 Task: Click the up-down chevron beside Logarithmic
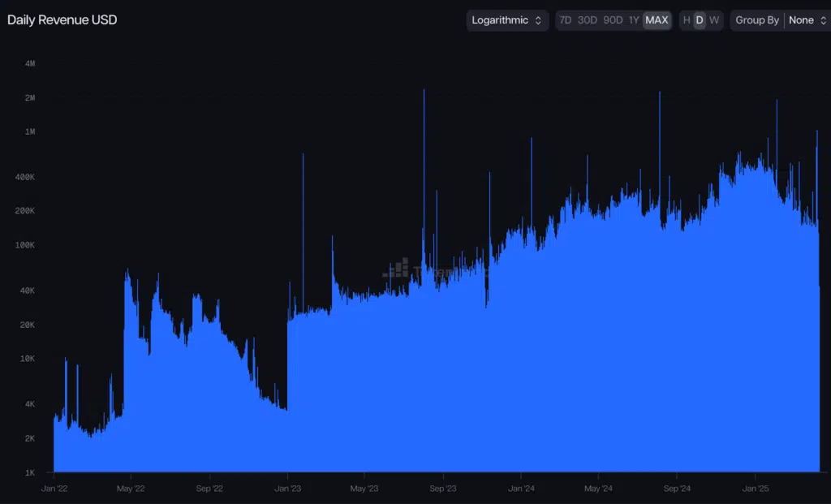[538, 20]
